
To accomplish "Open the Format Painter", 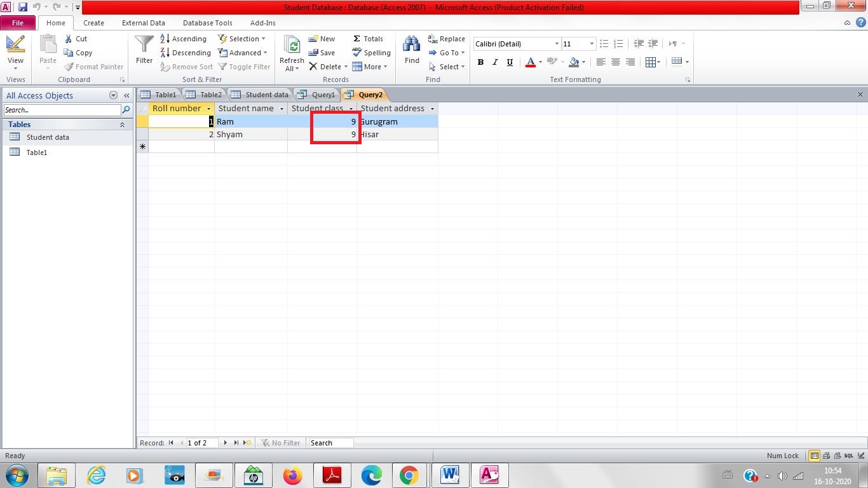I will [93, 67].
